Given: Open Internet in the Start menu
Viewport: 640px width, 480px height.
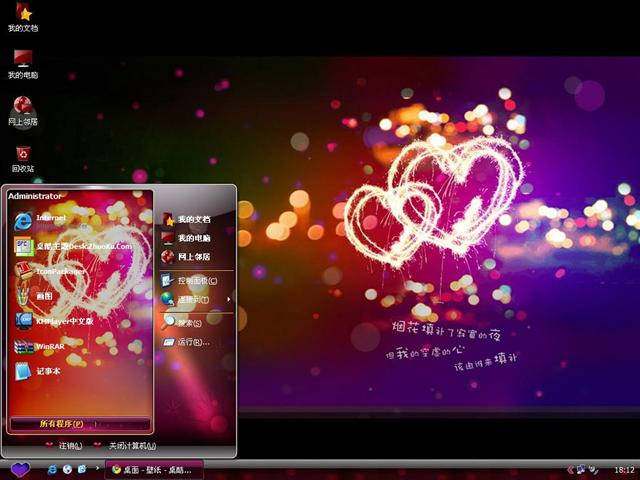Looking at the screenshot, I should tap(82, 221).
